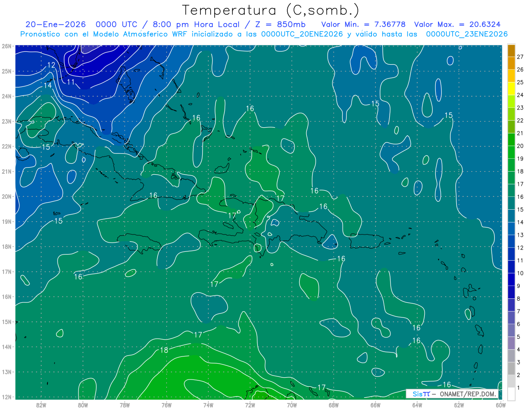Click the '80W' longitude axis label
Image resolution: width=532 pixels, height=411 pixels.
83,405
